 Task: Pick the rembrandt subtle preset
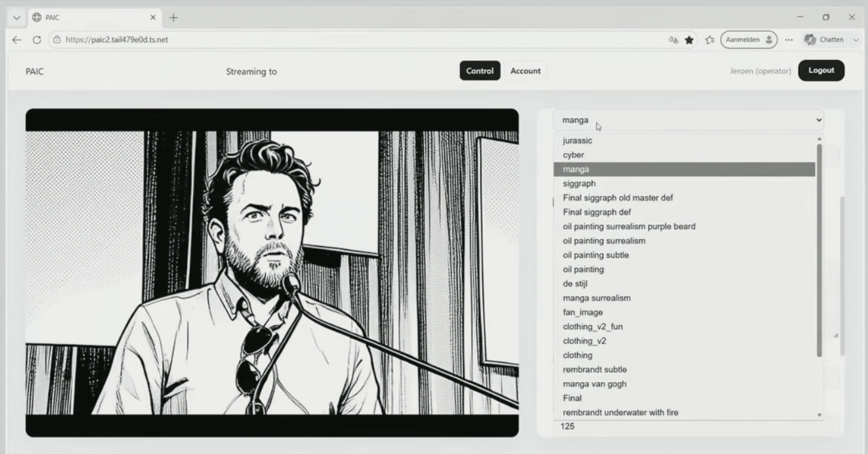pos(684,369)
